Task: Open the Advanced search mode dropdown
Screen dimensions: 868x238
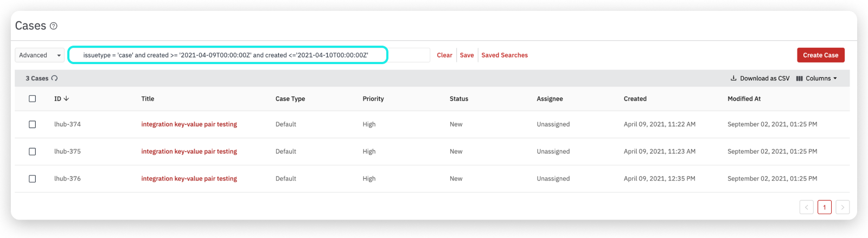Action: pos(40,55)
